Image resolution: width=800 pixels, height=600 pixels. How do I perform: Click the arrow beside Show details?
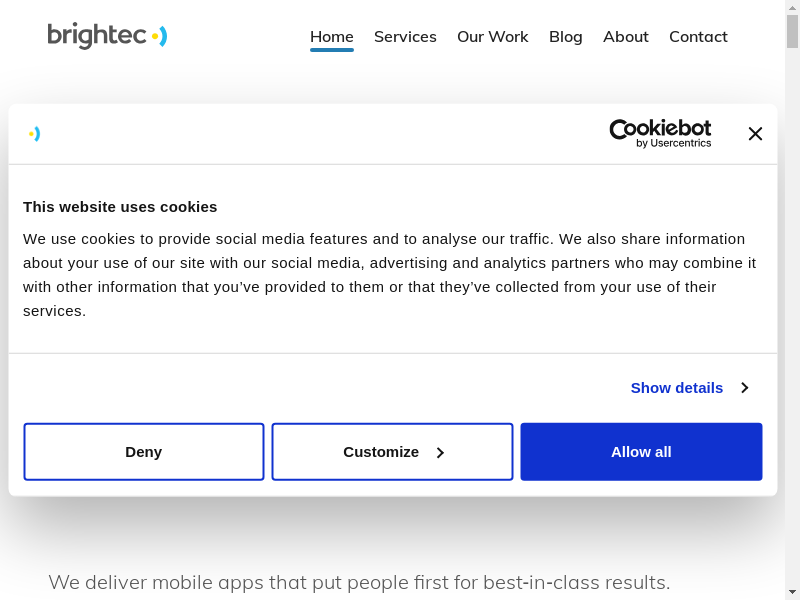click(744, 388)
